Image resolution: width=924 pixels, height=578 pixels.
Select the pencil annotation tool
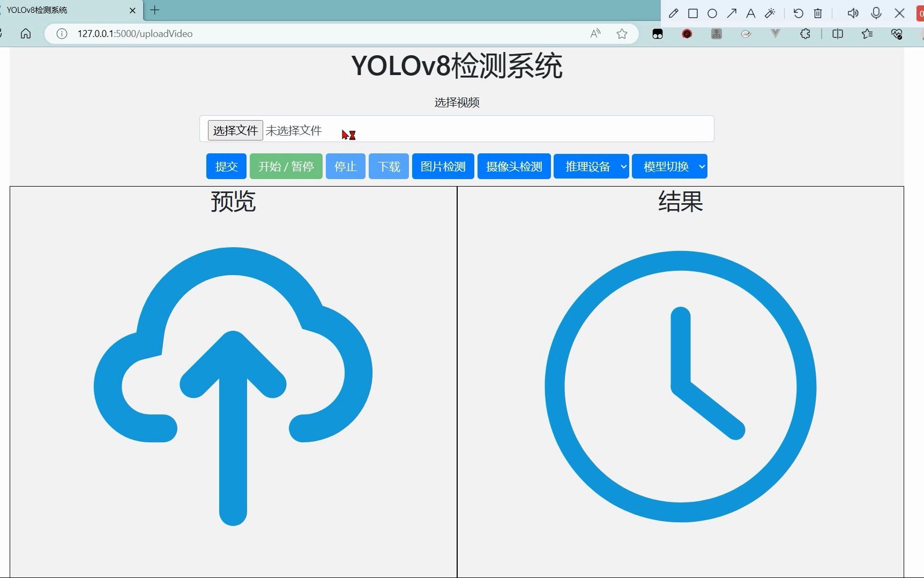tap(674, 13)
